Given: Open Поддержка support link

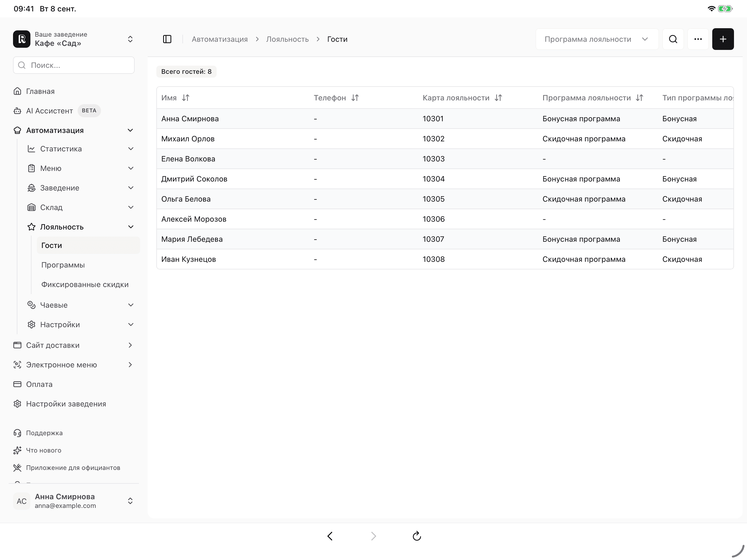Looking at the screenshot, I should click(74, 433).
